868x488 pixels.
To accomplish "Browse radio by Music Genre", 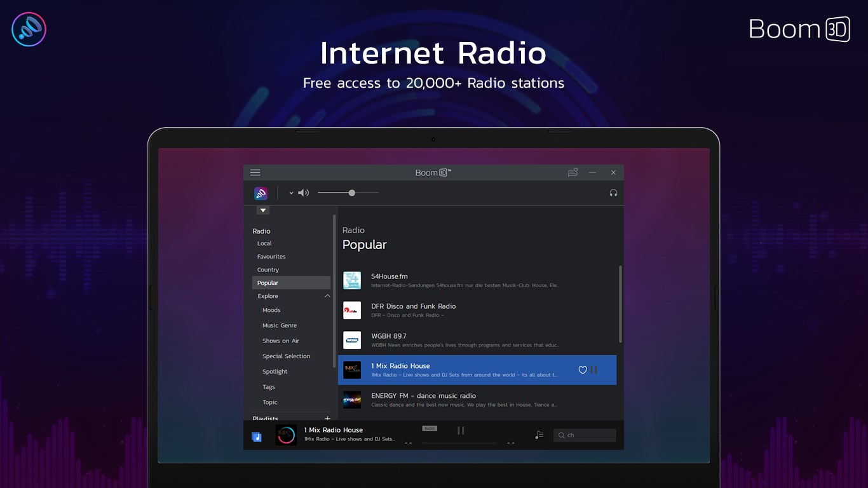I will pos(280,325).
